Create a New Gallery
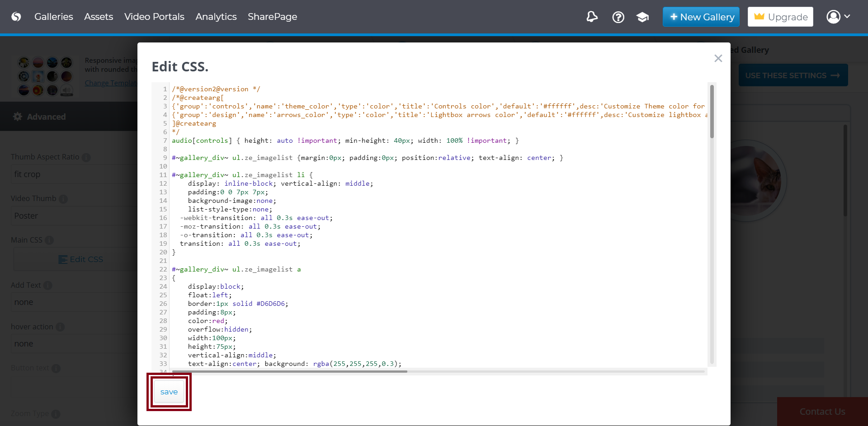Viewport: 868px width, 426px height. (701, 17)
